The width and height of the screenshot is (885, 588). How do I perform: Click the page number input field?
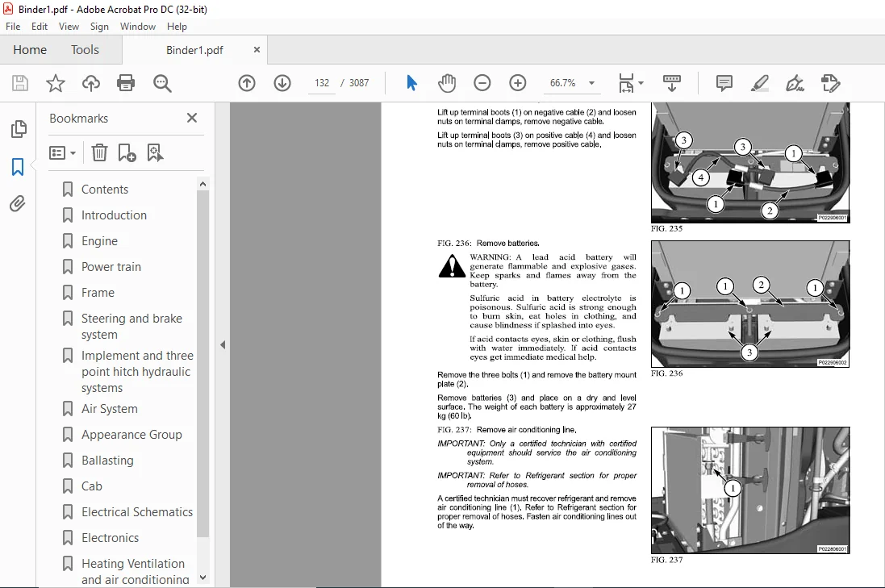point(322,83)
